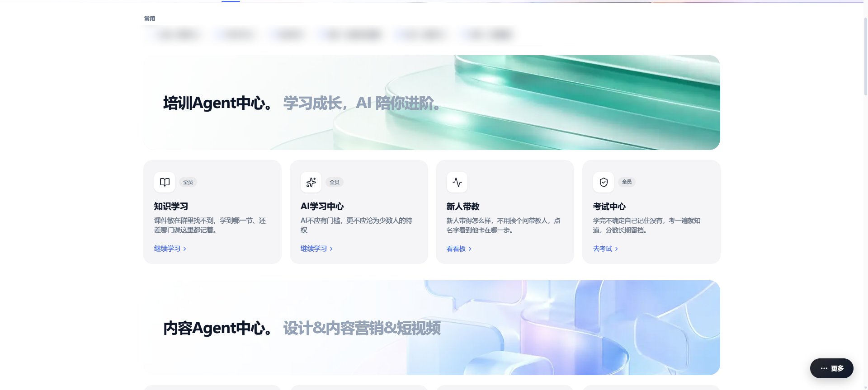Click the 更多 floating button
868x390 pixels.
click(x=832, y=368)
